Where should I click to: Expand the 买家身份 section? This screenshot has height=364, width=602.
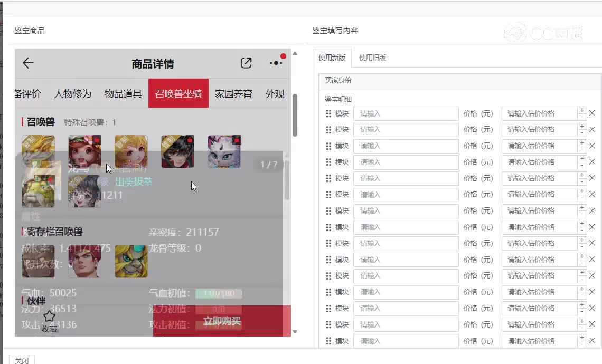[x=460, y=81]
